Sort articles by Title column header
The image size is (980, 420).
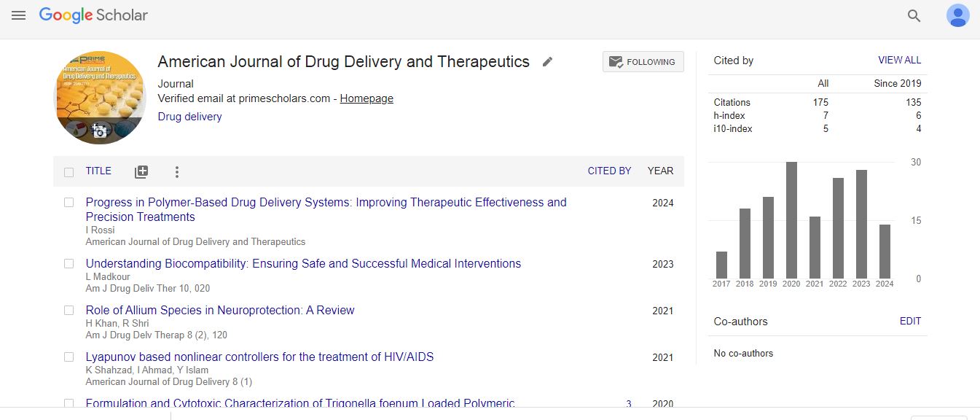(98, 171)
